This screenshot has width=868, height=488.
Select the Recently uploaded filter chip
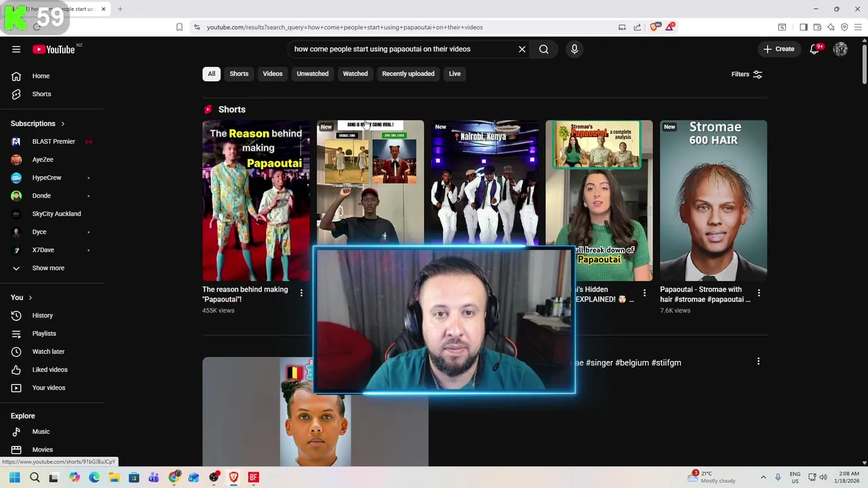(408, 74)
